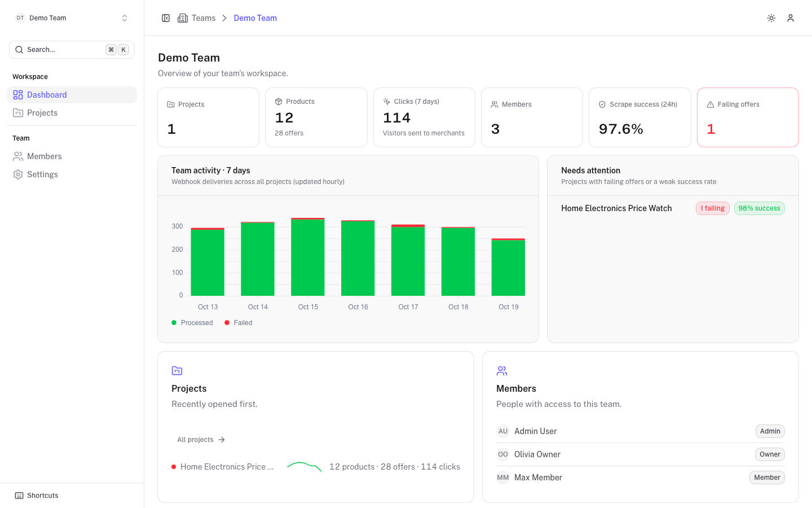This screenshot has width=812, height=508.
Task: Click the Failing offers warning triangle icon
Action: pos(710,104)
